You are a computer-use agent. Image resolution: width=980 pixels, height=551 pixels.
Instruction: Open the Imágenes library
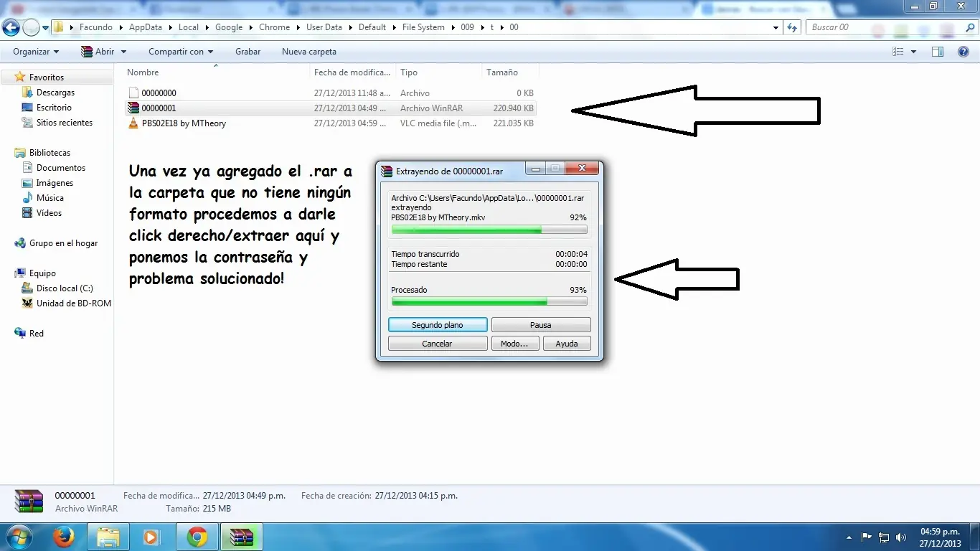click(55, 183)
